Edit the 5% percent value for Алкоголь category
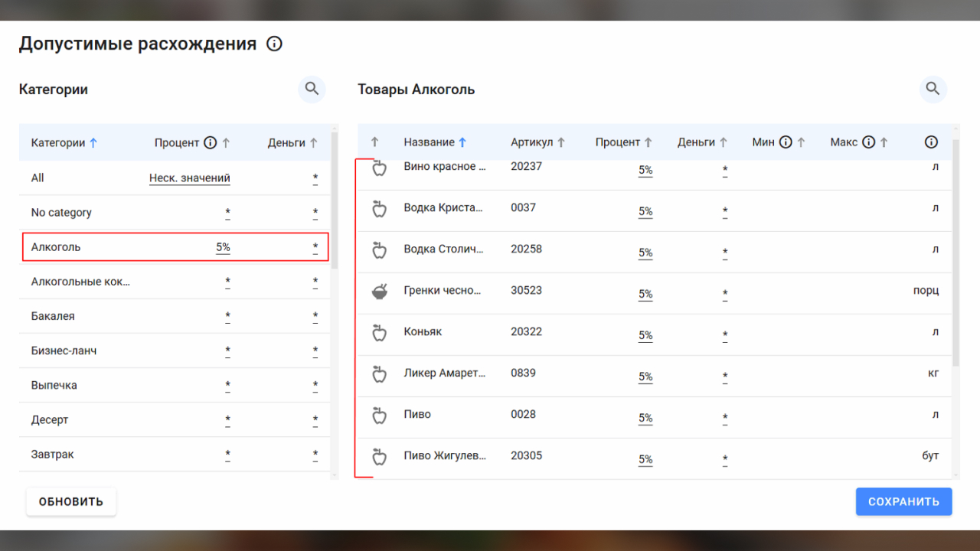Image resolution: width=980 pixels, height=551 pixels. tap(223, 247)
